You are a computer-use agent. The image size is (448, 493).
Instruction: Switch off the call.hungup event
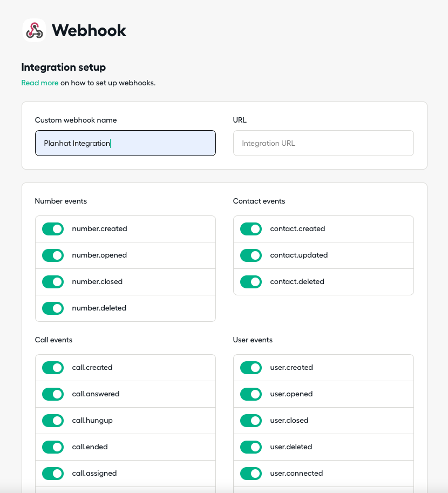click(x=53, y=420)
